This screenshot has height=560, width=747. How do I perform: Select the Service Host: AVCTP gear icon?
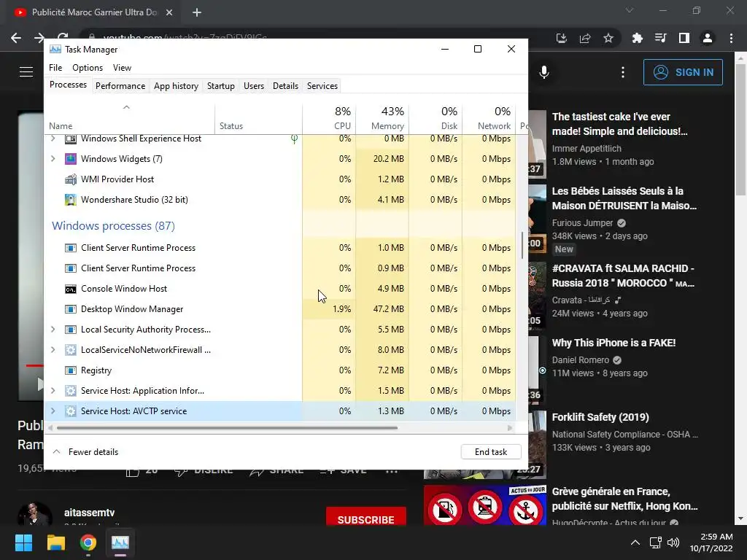(x=71, y=411)
